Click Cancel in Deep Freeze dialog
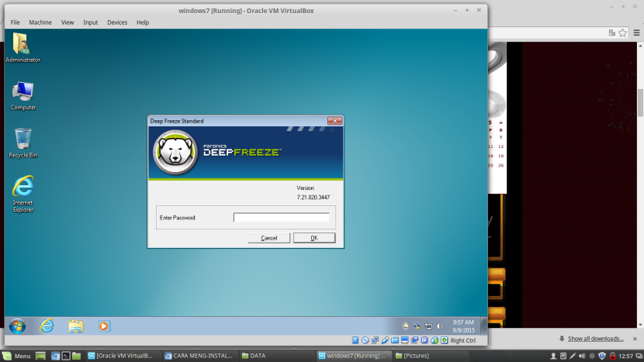The image size is (644, 362). point(269,238)
